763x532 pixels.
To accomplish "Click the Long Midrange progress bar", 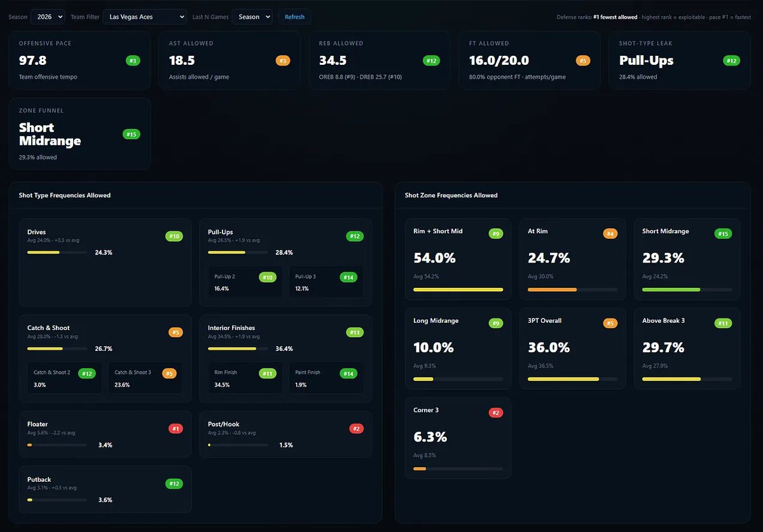I will pos(458,379).
